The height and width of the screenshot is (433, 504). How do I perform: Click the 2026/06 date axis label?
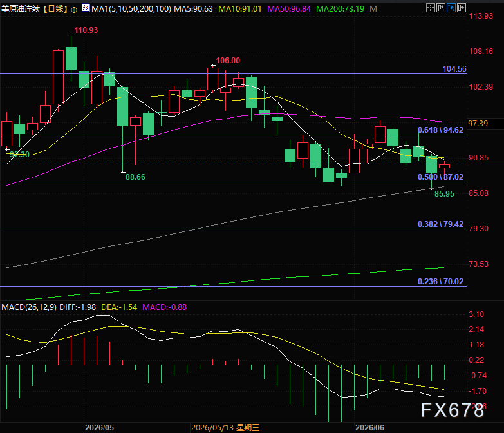point(369,428)
